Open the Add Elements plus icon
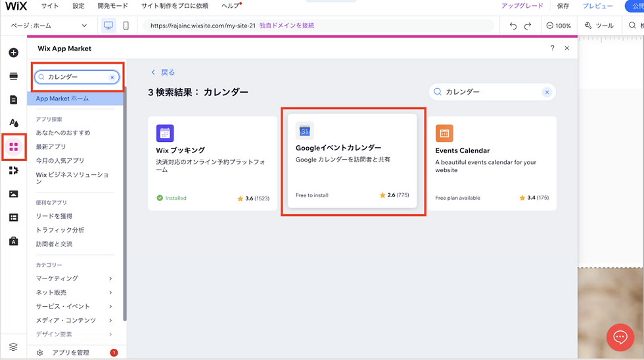 click(14, 53)
